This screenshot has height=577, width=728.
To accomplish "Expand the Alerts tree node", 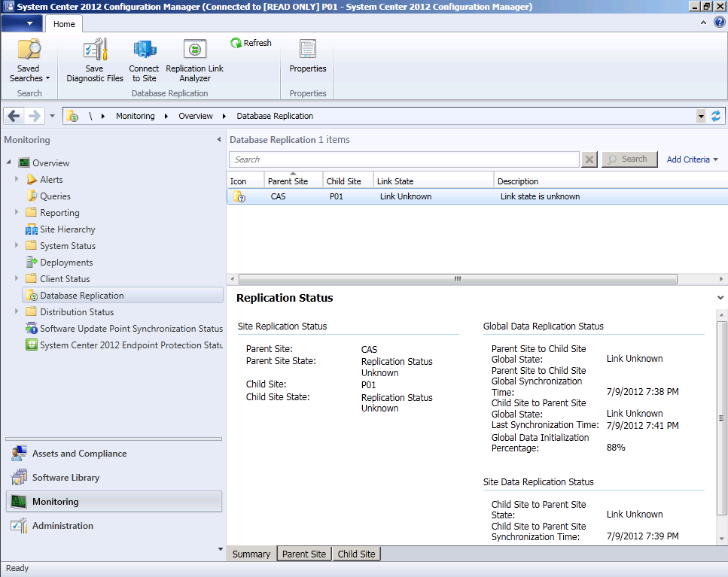I will coord(17,179).
